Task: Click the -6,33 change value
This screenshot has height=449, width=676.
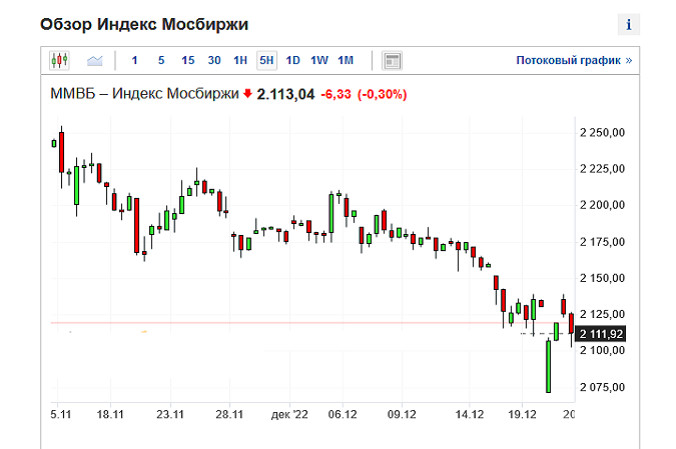Action: coord(336,94)
